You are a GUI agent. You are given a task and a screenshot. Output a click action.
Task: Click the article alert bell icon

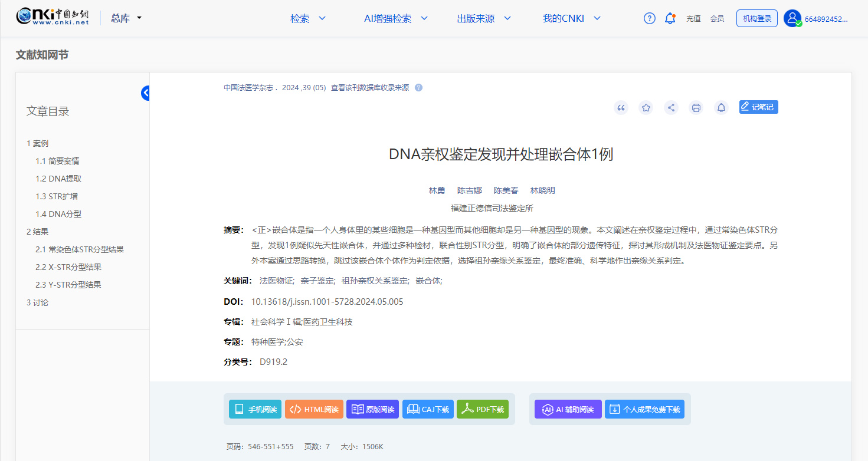[x=721, y=107]
